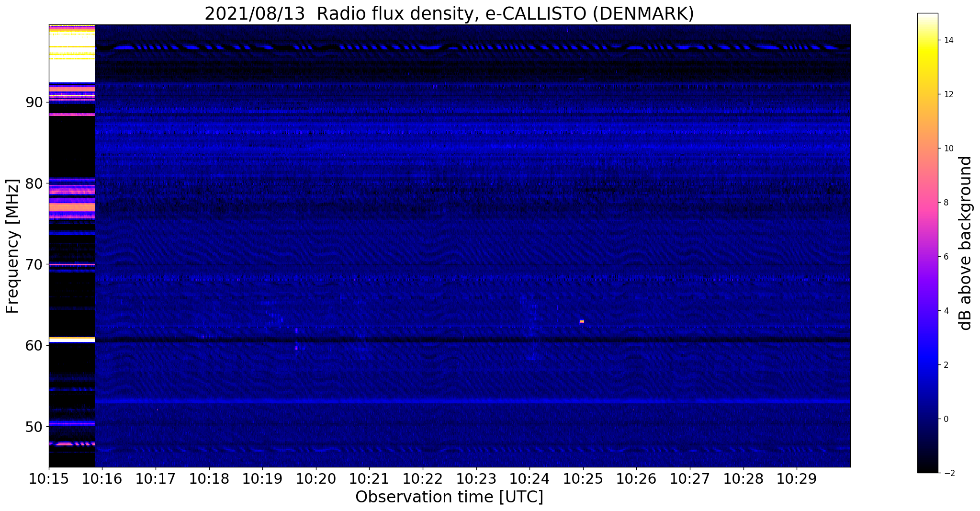The width and height of the screenshot is (980, 511).
Task: Click the 60 MHz frequency tick label
Action: (34, 345)
